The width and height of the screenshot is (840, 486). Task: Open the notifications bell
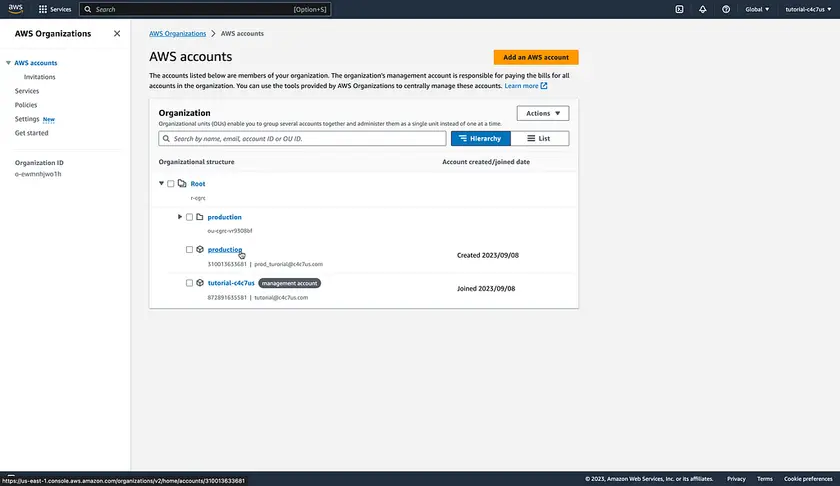[702, 9]
